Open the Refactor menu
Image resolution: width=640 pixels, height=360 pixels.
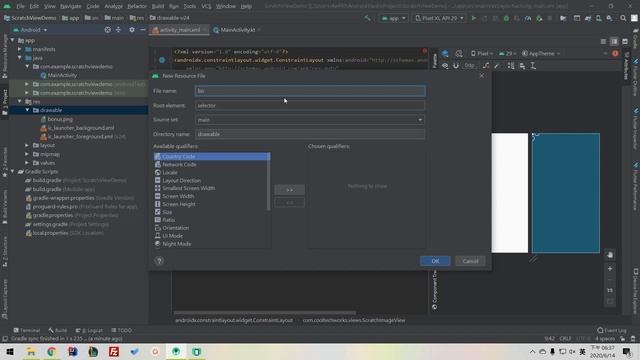click(137, 6)
